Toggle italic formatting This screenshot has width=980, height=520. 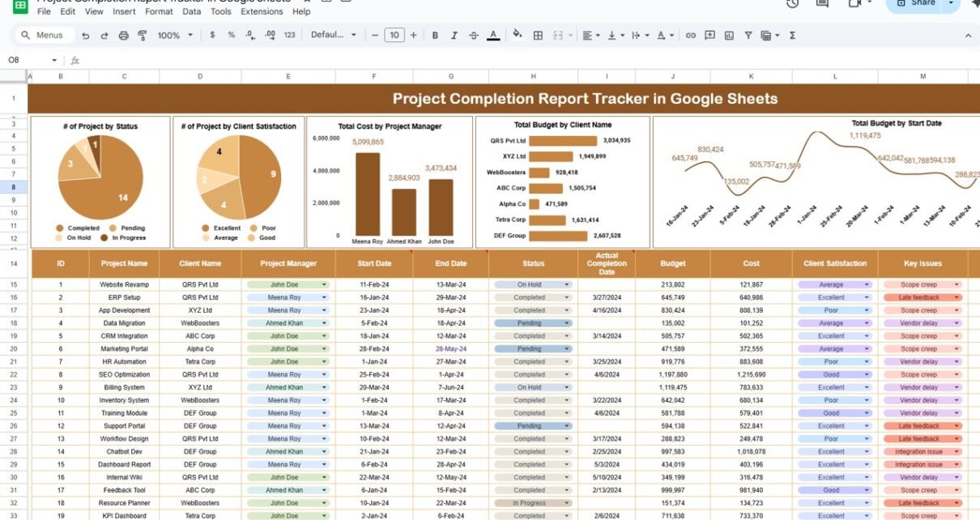click(x=454, y=36)
